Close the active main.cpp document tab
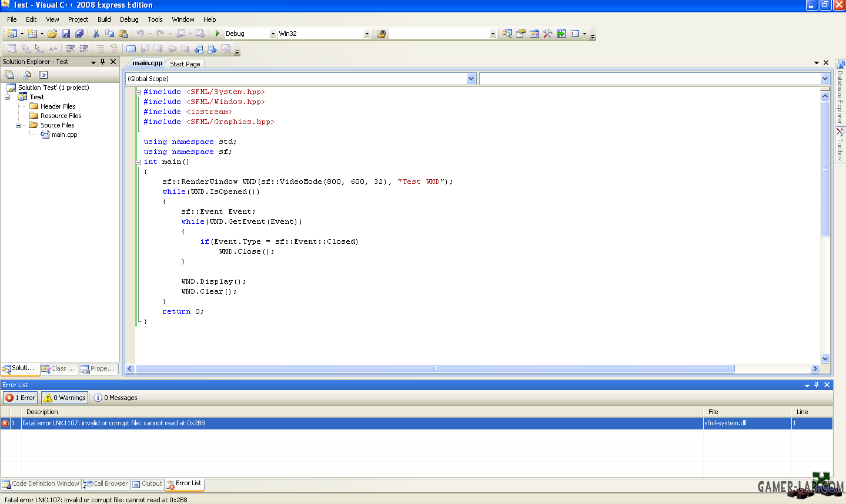 [826, 62]
